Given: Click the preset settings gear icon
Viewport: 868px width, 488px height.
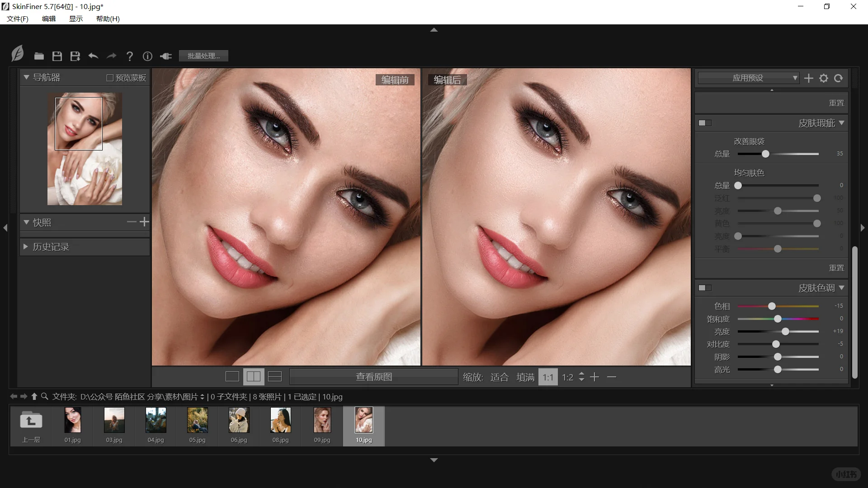Looking at the screenshot, I should pyautogui.click(x=824, y=78).
